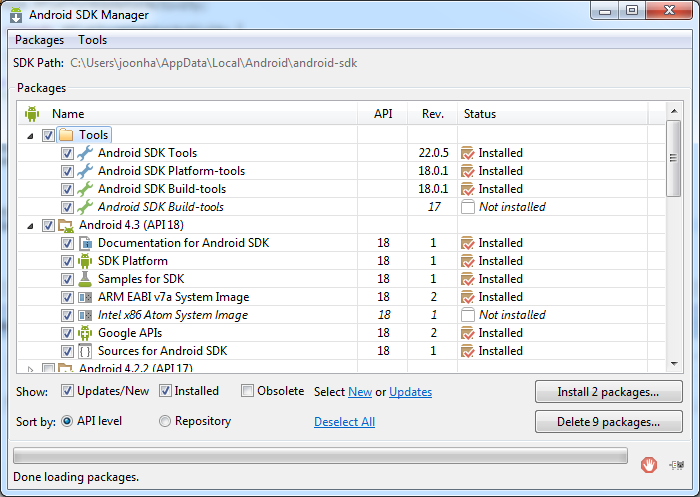
Task: Uncheck the Obsolete filter checkbox
Action: (x=247, y=391)
